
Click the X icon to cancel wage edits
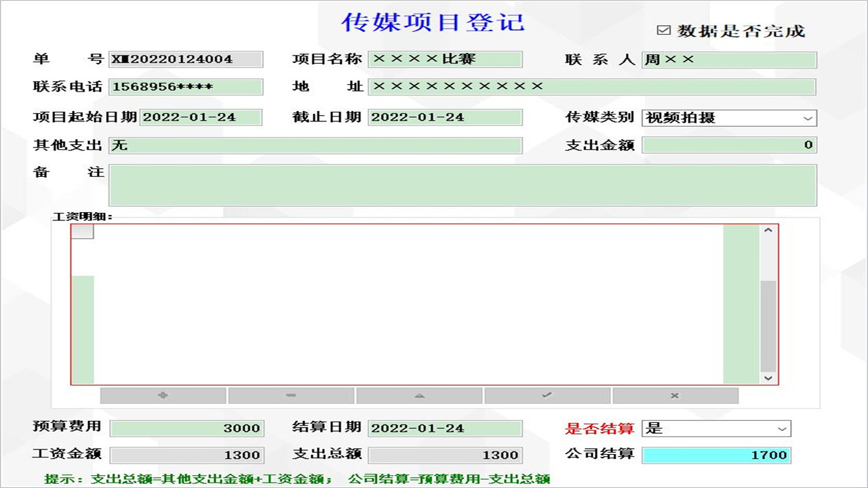coord(675,395)
